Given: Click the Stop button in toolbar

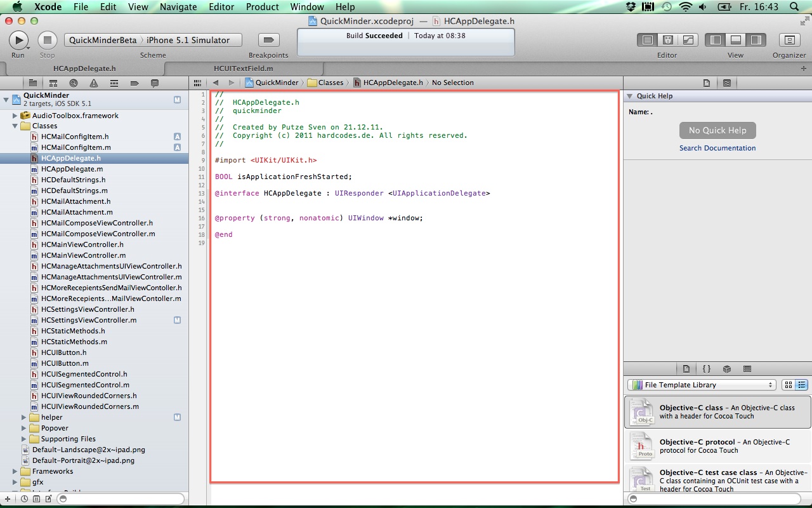Looking at the screenshot, I should pyautogui.click(x=47, y=40).
